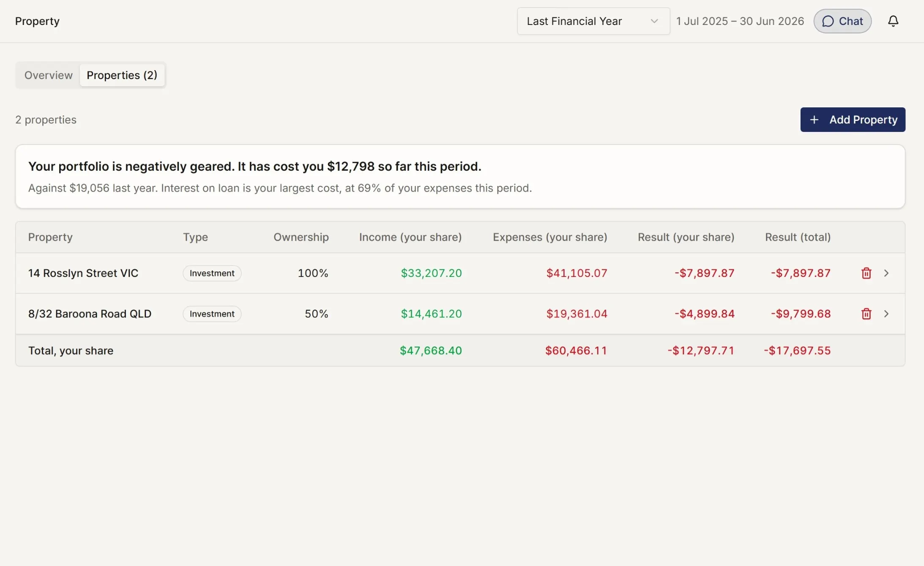Click the negatively geared portfolio headline

[254, 167]
